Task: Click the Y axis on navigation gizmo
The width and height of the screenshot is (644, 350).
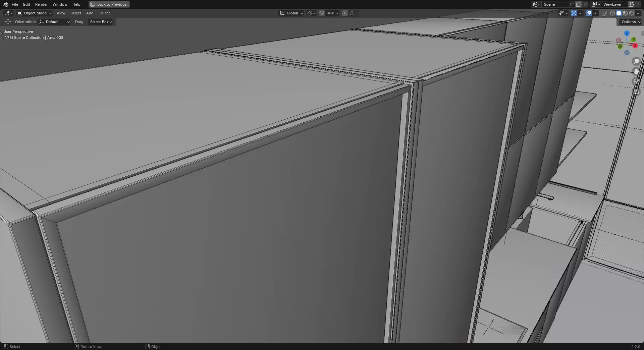Action: pyautogui.click(x=634, y=40)
